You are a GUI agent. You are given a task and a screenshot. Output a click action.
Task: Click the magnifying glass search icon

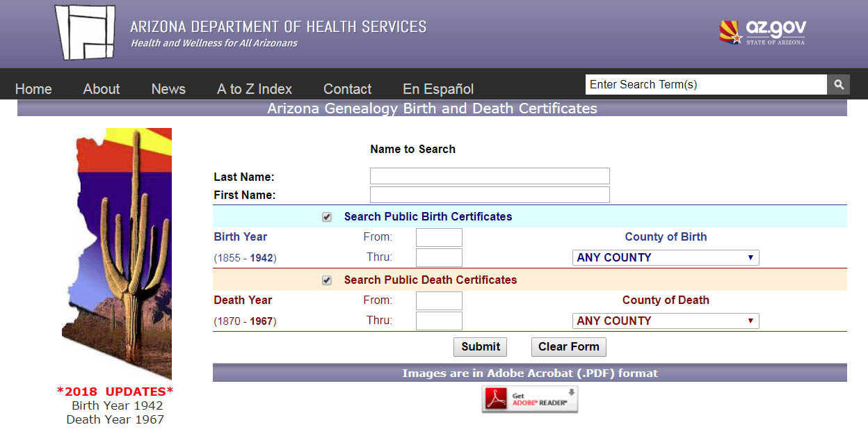838,85
